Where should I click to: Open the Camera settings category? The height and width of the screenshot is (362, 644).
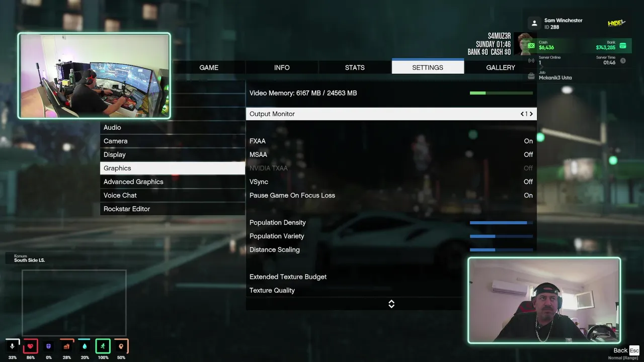point(173,141)
